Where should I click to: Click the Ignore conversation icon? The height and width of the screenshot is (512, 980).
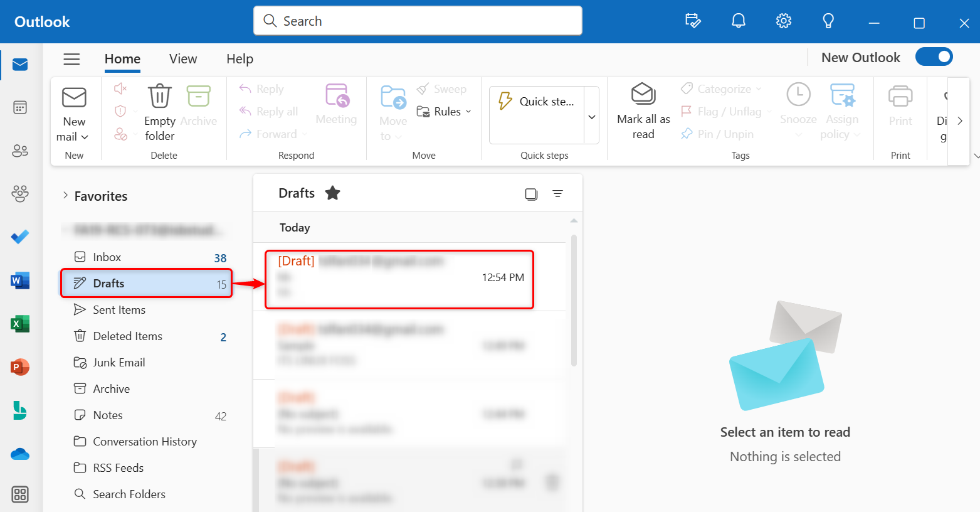tap(121, 89)
